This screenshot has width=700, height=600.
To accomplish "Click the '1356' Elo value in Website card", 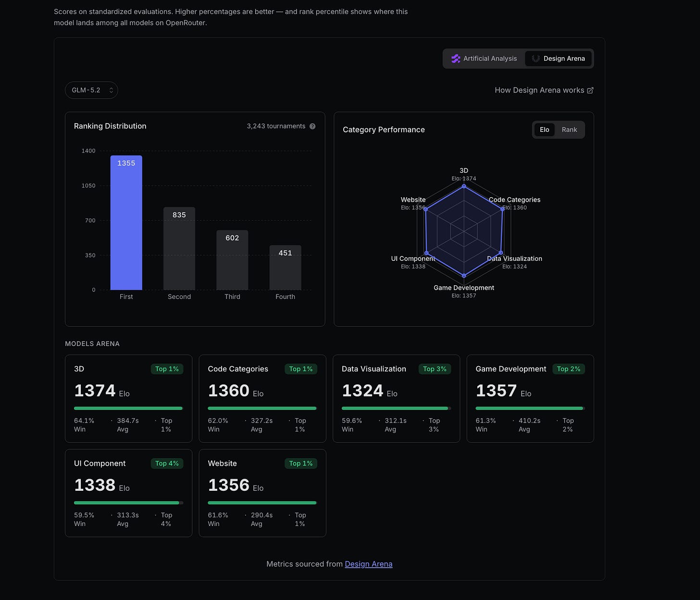I will click(x=228, y=485).
